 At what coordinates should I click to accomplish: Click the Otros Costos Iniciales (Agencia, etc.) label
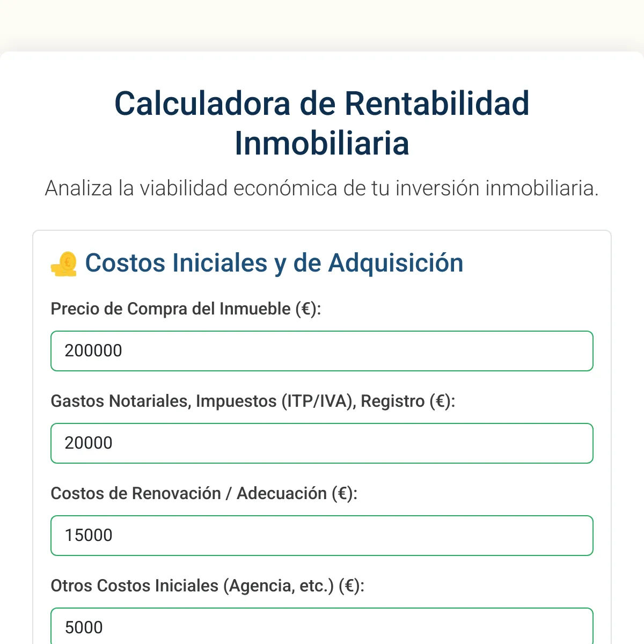click(207, 586)
